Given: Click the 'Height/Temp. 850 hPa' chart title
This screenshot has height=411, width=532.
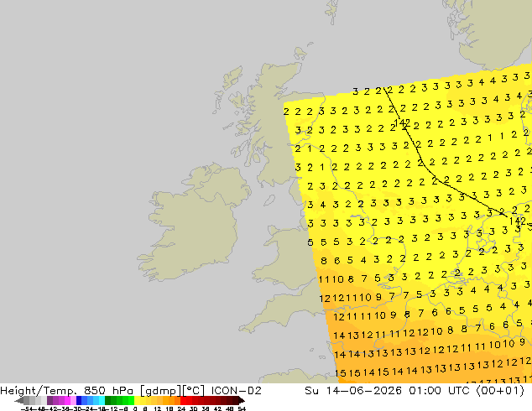Looking at the screenshot, I should point(68,391).
